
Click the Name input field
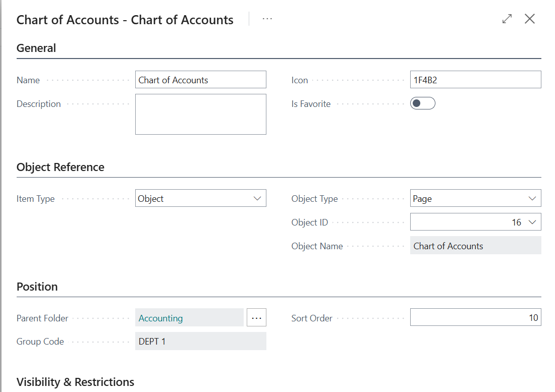click(x=201, y=80)
